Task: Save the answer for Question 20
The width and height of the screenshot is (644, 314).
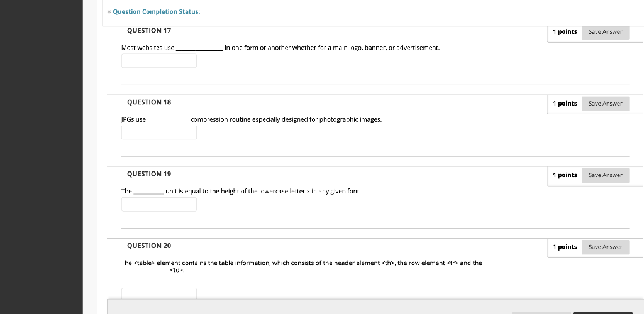Action: pos(605,247)
